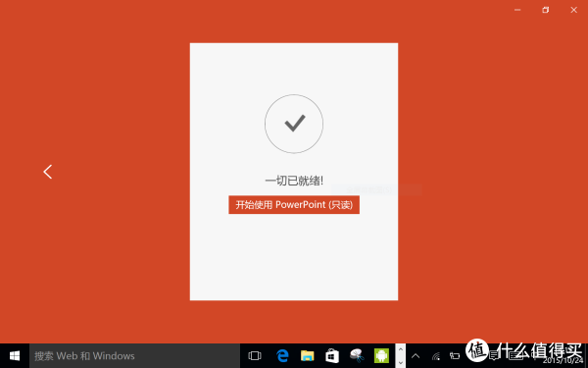Check the battery power tray icon
The height and width of the screenshot is (368, 588).
[x=455, y=355]
